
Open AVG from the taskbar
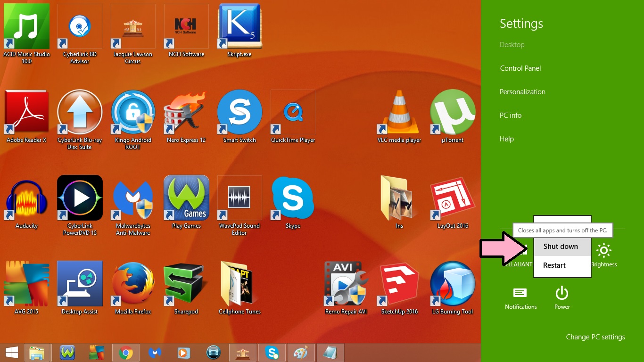pyautogui.click(x=97, y=353)
